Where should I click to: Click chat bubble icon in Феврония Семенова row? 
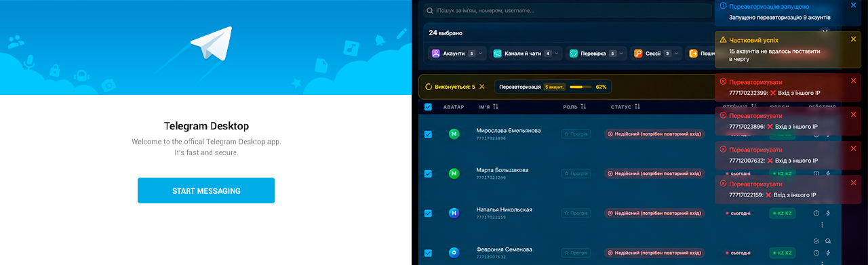tap(828, 241)
